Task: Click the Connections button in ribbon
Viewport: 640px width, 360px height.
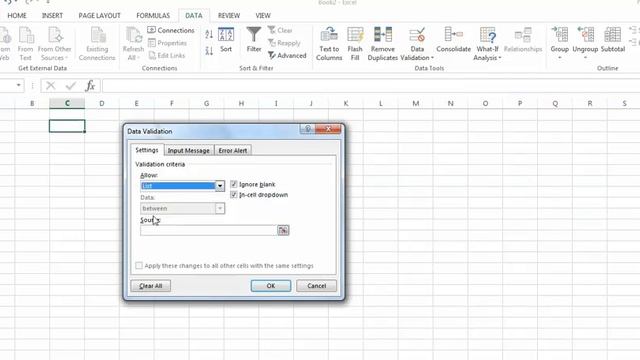Action: 171,30
